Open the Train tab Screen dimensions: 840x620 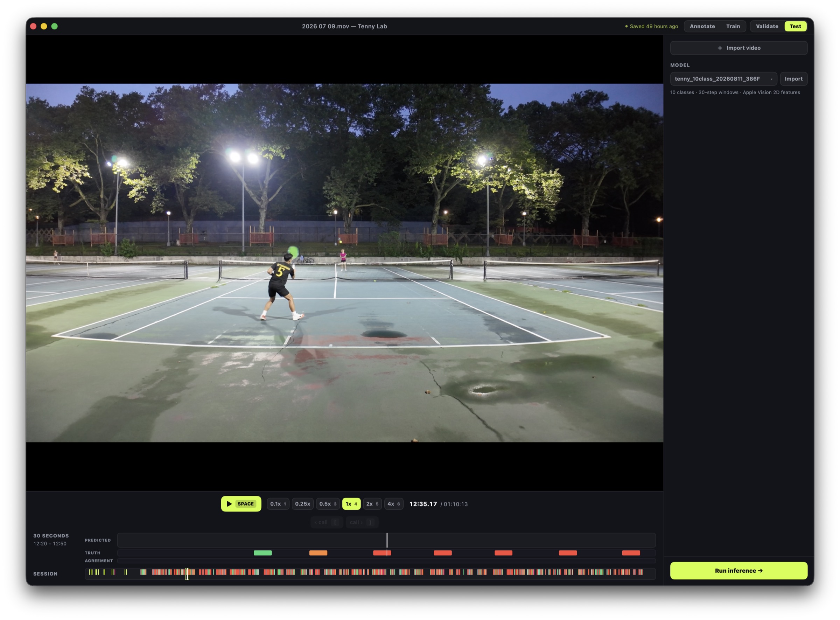[733, 26]
